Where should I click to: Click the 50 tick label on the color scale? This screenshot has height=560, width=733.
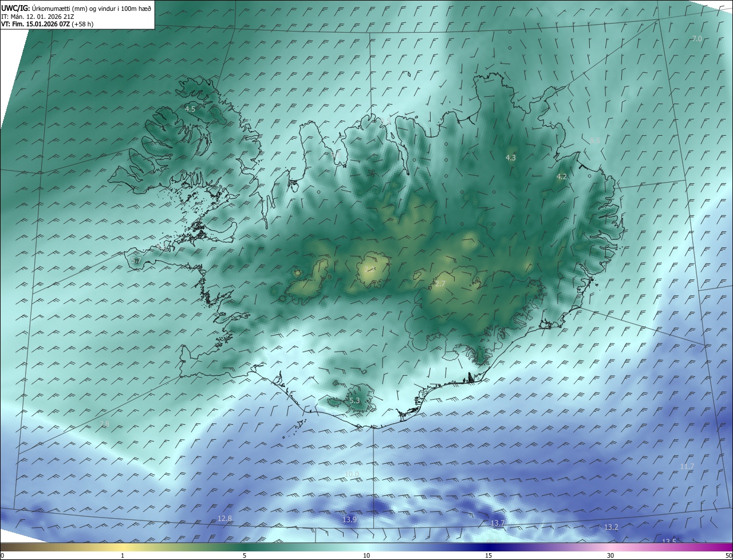(x=728, y=555)
